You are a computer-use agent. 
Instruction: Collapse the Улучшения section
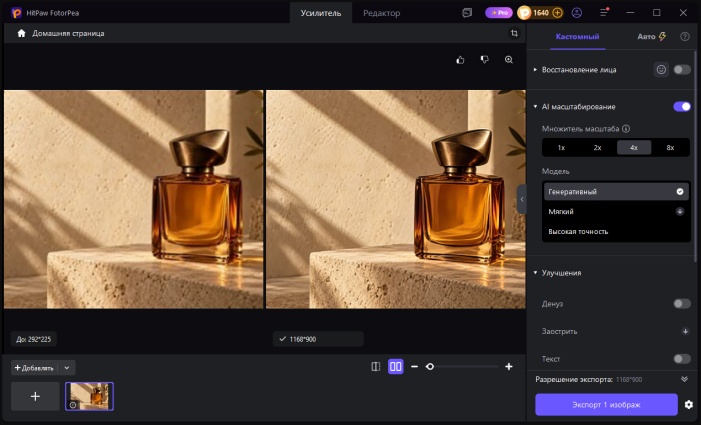tap(535, 273)
